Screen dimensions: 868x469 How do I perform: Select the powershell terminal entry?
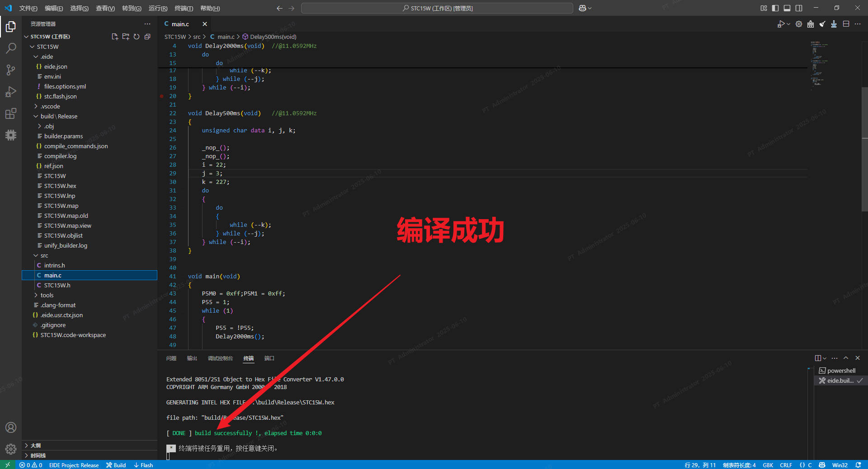pos(840,371)
